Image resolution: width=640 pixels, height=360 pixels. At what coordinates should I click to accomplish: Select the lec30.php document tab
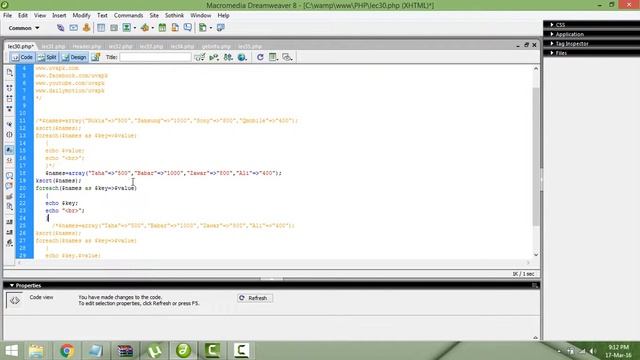point(21,47)
